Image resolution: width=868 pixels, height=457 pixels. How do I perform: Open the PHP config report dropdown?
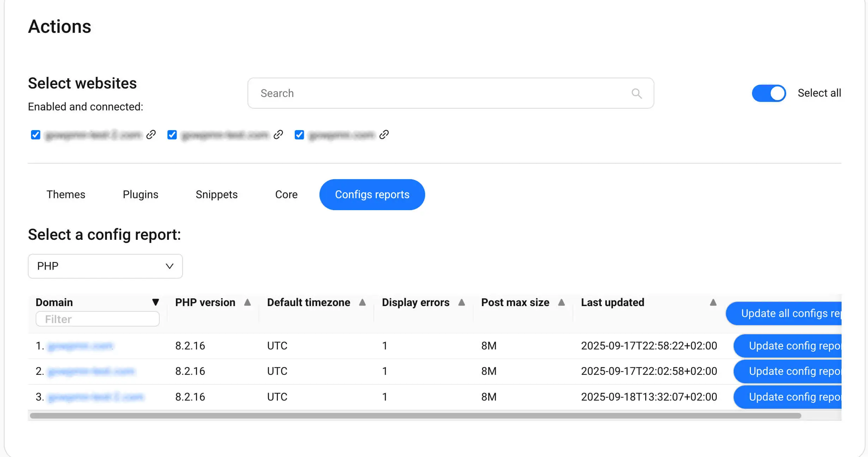coord(105,266)
